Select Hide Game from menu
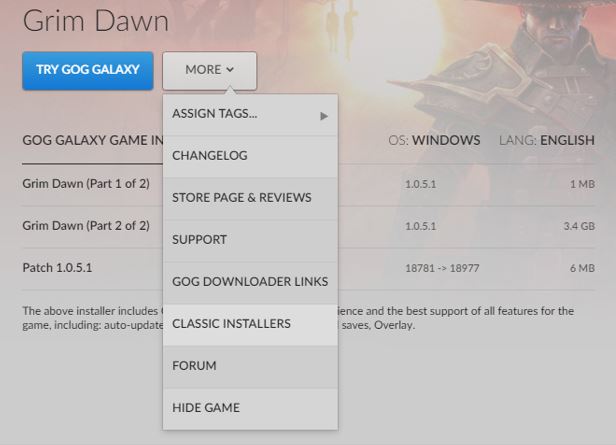Image resolution: width=616 pixels, height=445 pixels. point(250,408)
